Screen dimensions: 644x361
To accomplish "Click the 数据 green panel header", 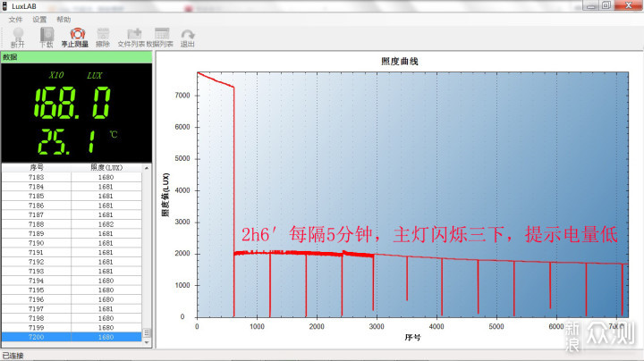I will 77,57.
